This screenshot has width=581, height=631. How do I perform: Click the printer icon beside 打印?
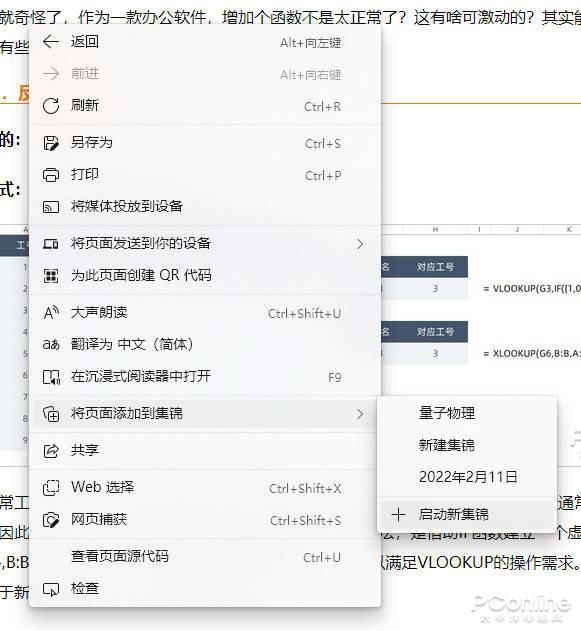coord(51,175)
